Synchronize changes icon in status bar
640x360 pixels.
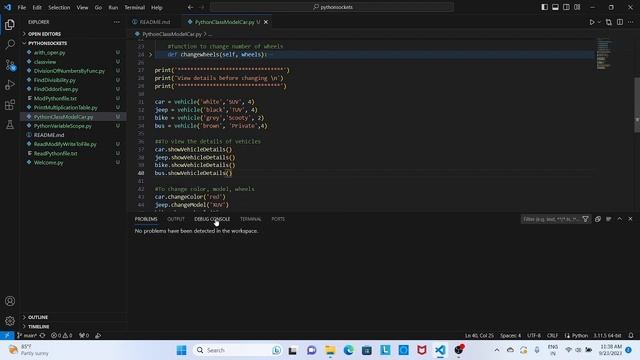(x=42, y=336)
